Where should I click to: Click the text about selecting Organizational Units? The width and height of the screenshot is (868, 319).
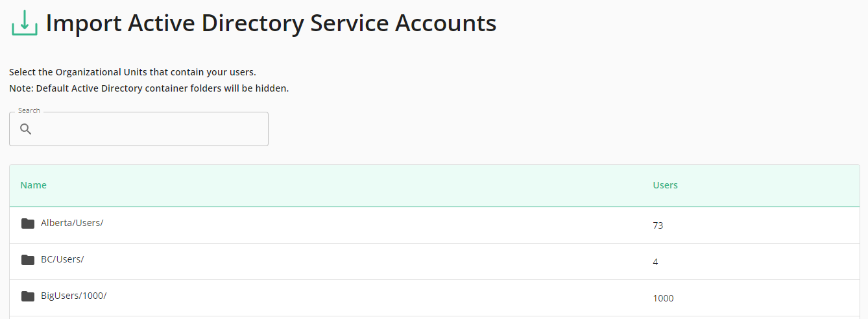tap(132, 72)
